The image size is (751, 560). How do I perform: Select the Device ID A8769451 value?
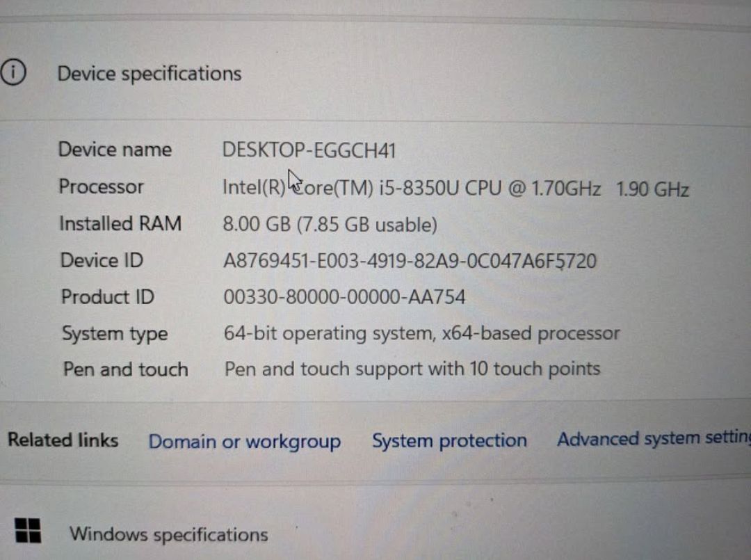[x=410, y=261]
